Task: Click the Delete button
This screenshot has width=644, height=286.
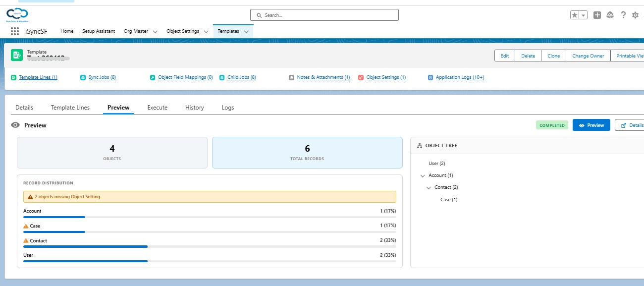Action: [x=528, y=56]
